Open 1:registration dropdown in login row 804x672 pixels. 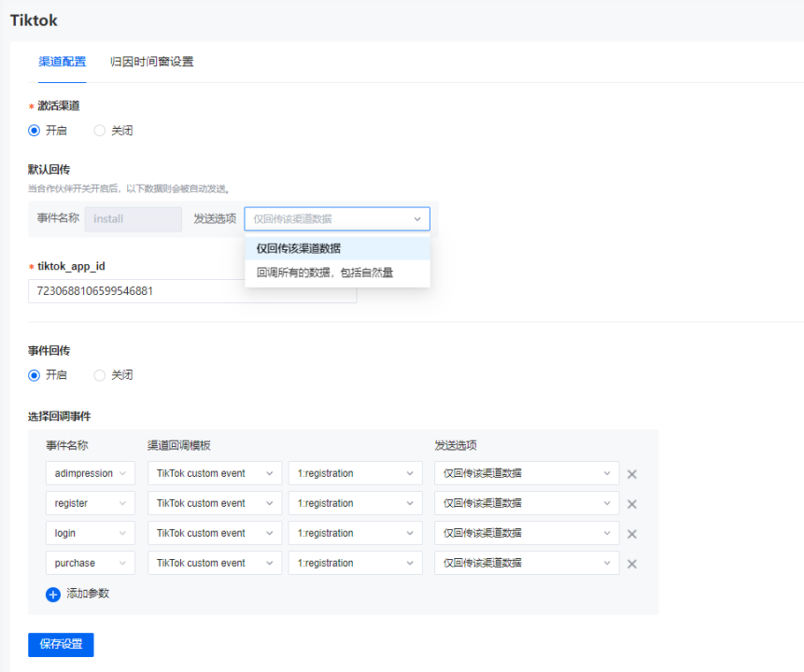356,533
